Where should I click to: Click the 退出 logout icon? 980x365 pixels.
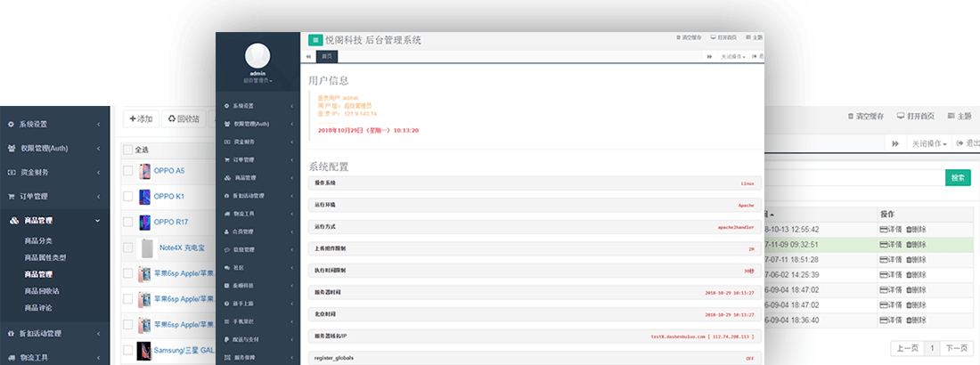[x=960, y=143]
